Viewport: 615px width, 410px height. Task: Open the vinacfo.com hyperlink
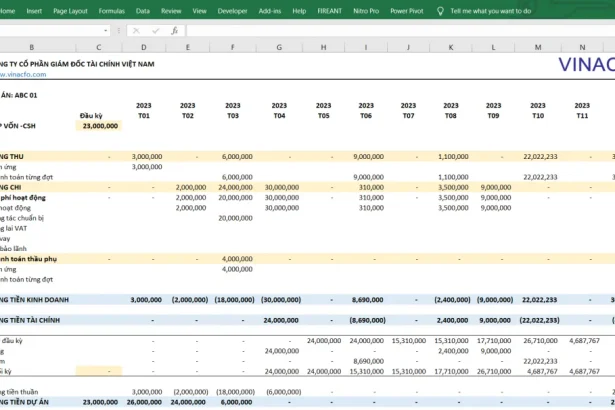tap(23, 74)
